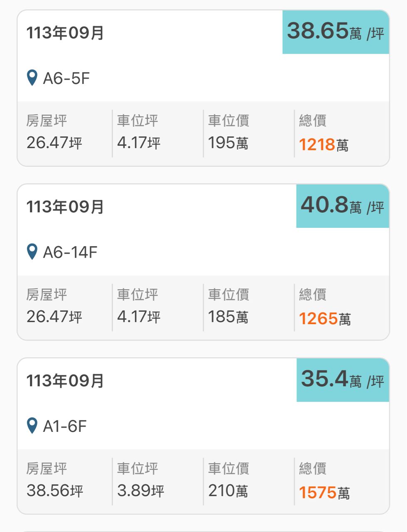The width and height of the screenshot is (407, 532).
Task: Tap the location pin beside A6-5F
Action: pos(32,78)
